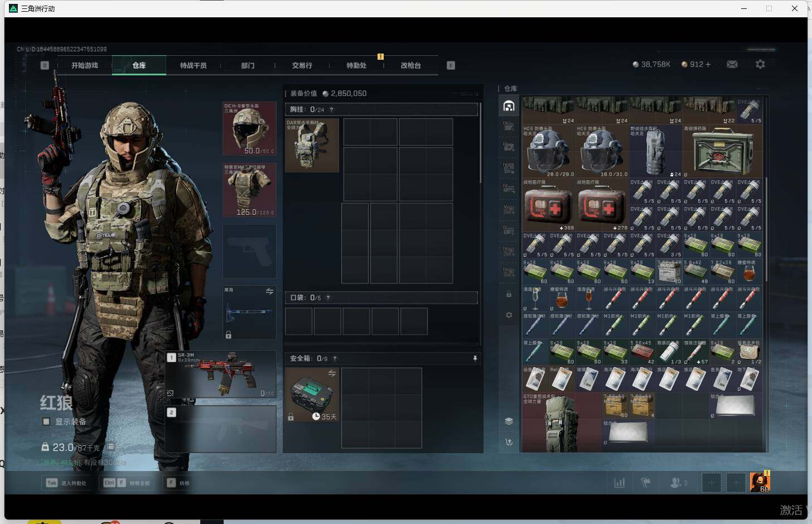Viewport: 812px width, 524px height.
Task: Select the field medical kit showing 276
Action: pyautogui.click(x=602, y=205)
